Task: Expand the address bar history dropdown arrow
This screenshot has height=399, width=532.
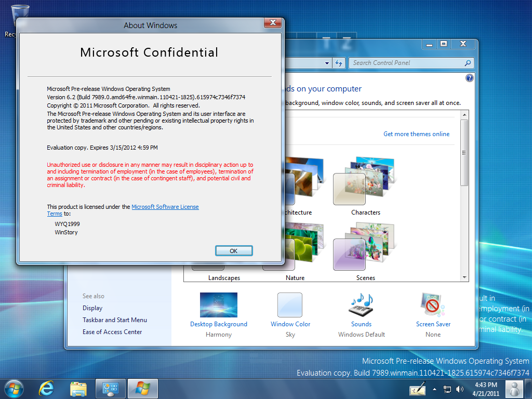Action: (x=327, y=63)
